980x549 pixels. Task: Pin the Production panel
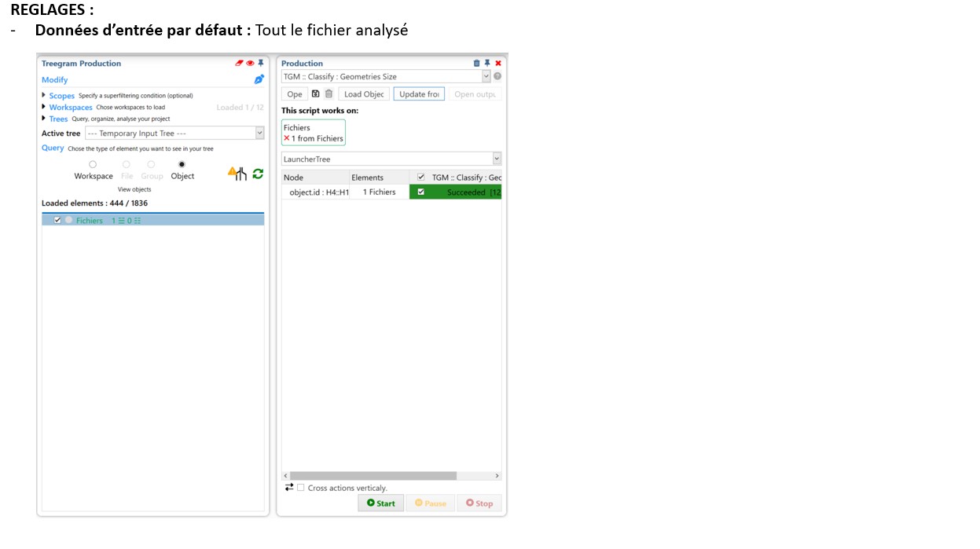(487, 64)
